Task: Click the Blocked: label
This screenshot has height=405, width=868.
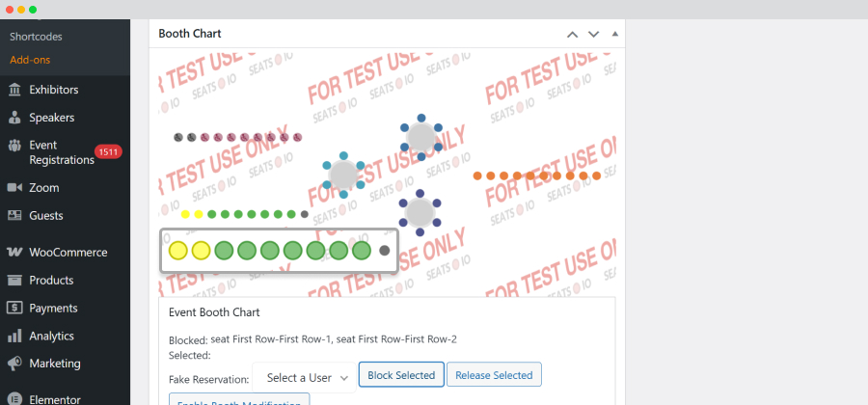Action: (188, 339)
